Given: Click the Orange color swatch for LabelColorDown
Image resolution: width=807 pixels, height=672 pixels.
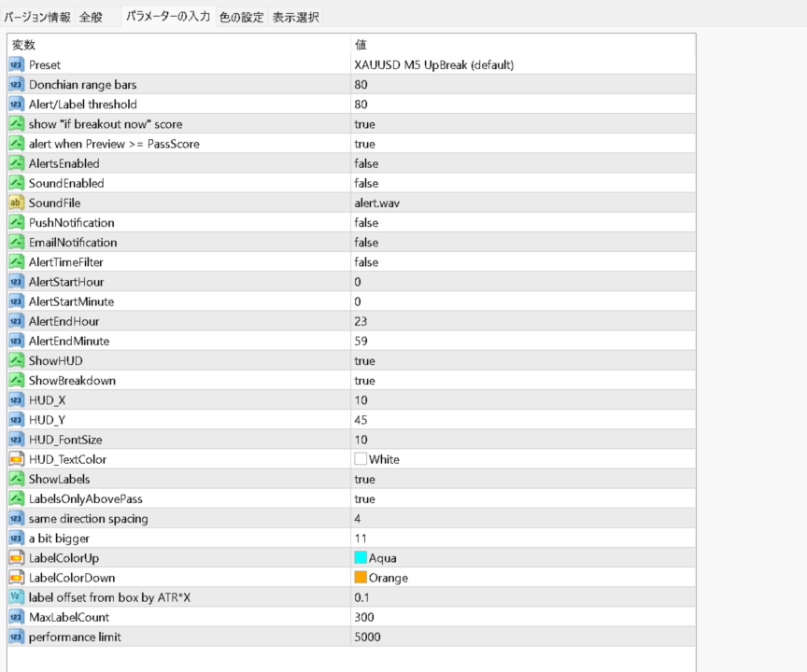Looking at the screenshot, I should 361,578.
